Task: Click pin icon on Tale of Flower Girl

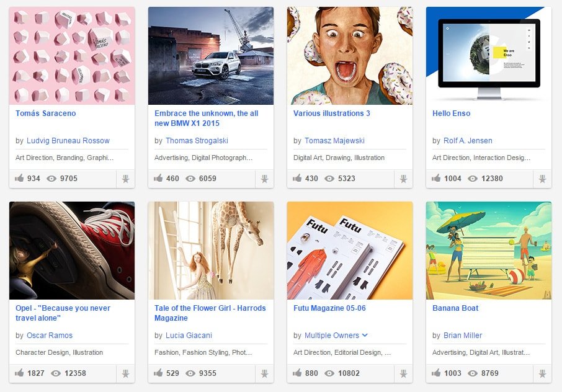Action: [x=264, y=374]
